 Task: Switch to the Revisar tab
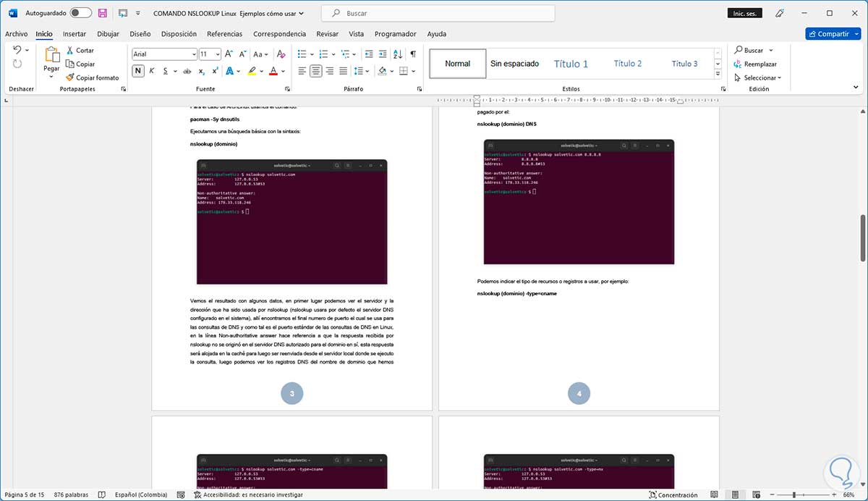coord(327,34)
